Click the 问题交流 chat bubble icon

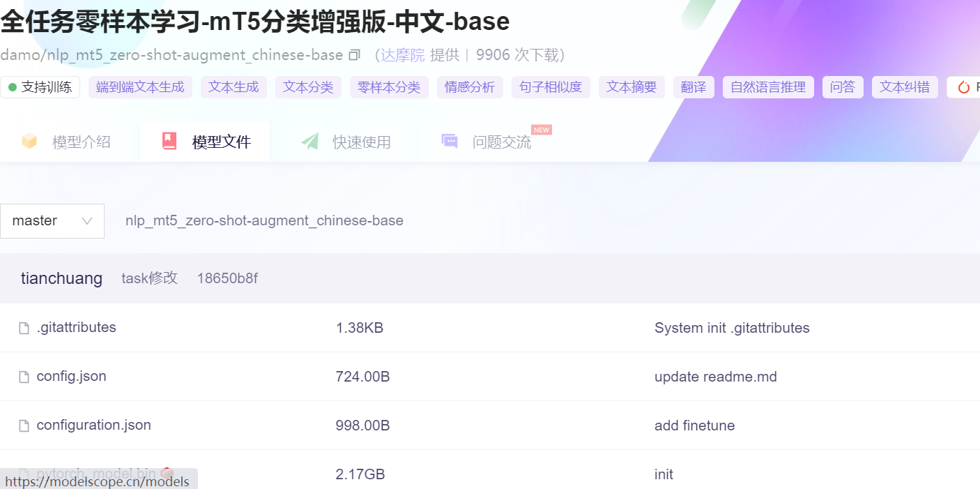(450, 142)
